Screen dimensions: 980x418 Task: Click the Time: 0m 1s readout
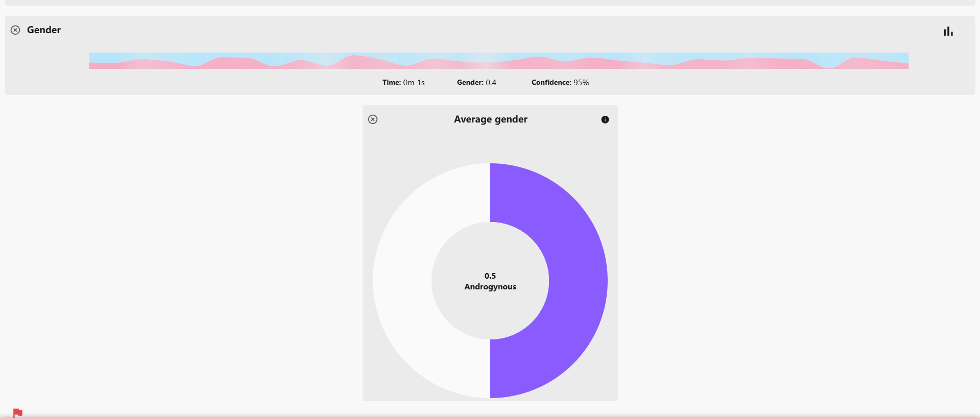[403, 83]
